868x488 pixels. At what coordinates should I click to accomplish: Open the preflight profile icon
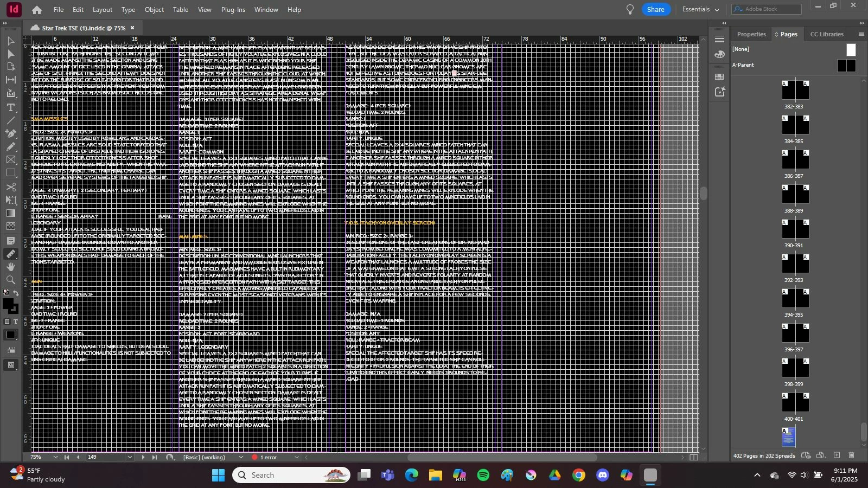(x=170, y=457)
